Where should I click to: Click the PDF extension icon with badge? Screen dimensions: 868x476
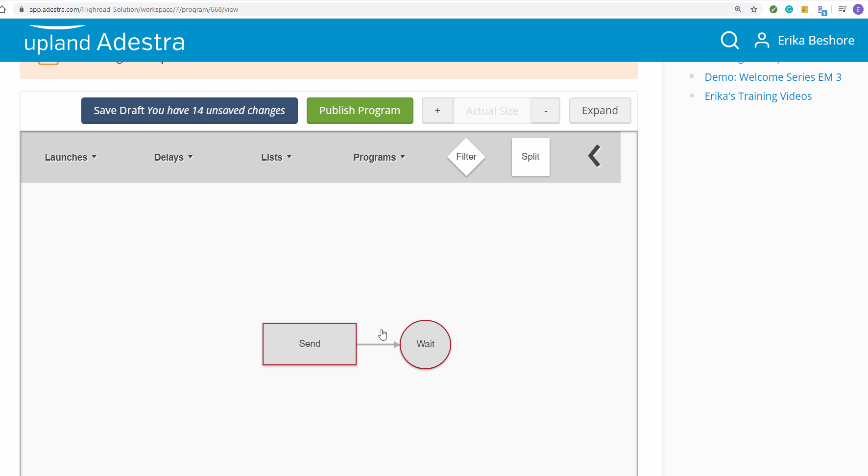click(821, 10)
